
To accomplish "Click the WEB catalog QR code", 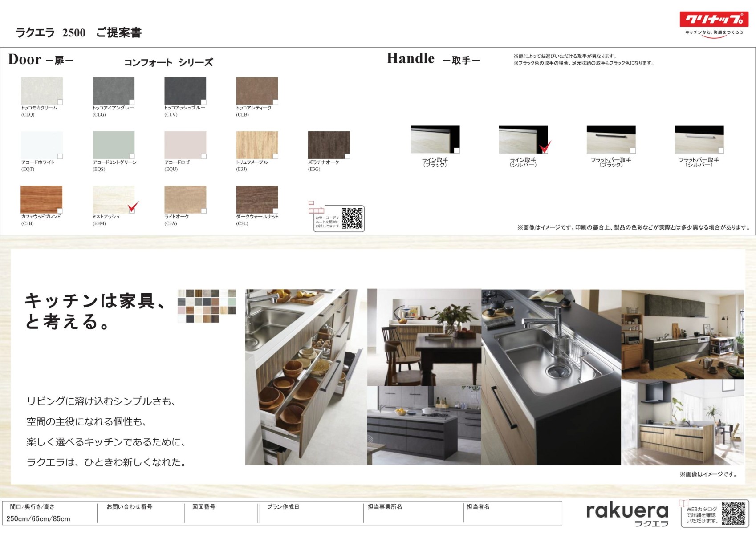I will 733,514.
